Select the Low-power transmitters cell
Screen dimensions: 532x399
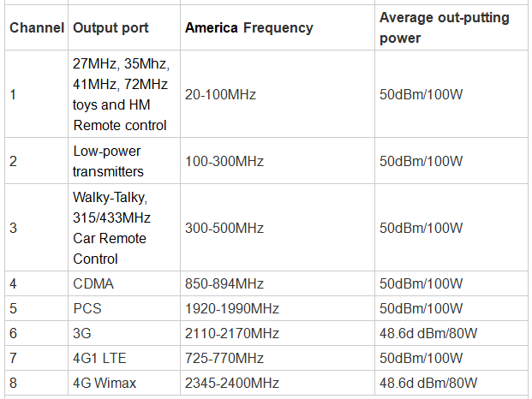[107, 161]
